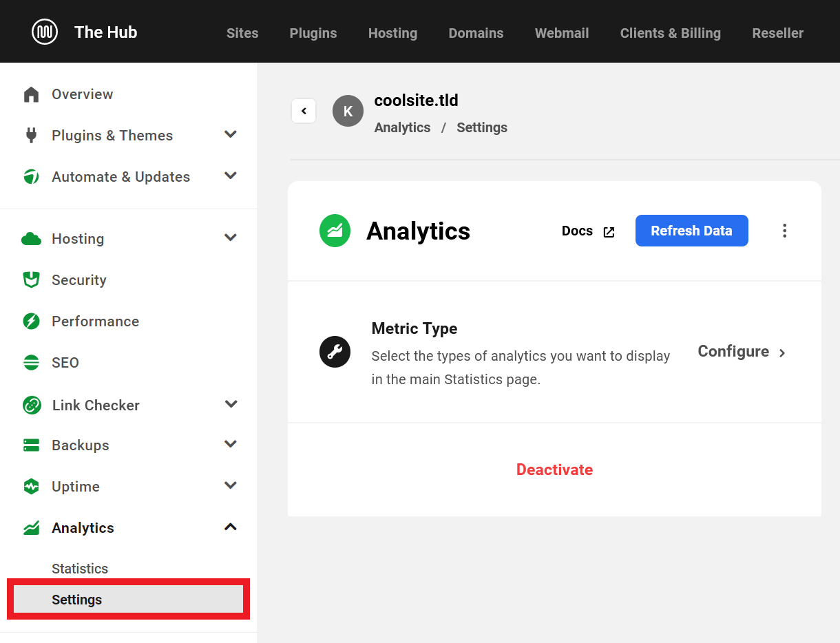Select Performance in the sidebar
The image size is (840, 643).
pos(95,321)
